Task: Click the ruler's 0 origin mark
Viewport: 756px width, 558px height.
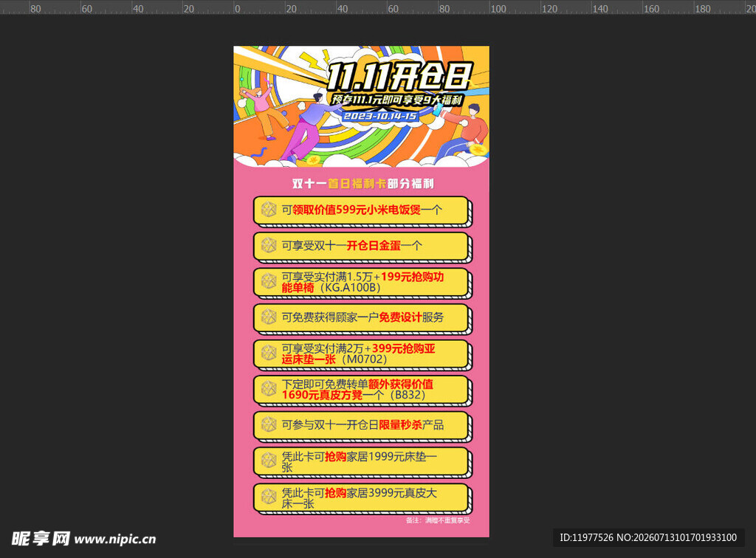Action: [x=237, y=9]
